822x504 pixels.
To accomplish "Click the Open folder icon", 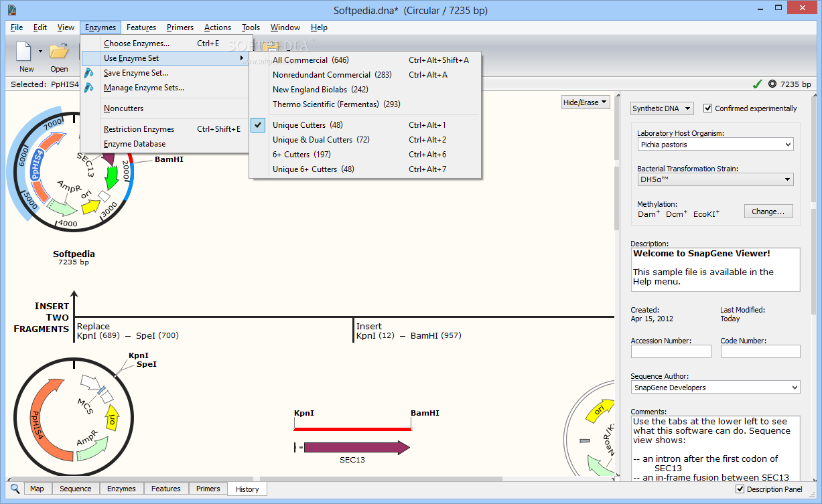I will click(59, 51).
